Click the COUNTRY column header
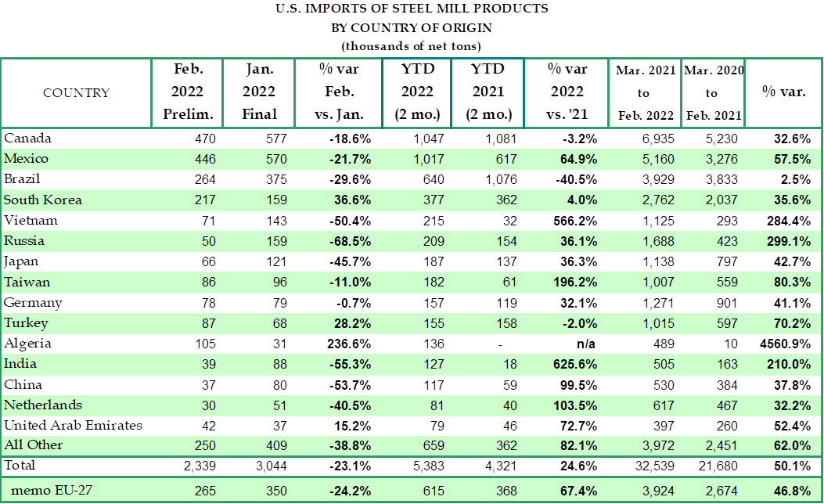Screen dimensions: 824x504 (76, 93)
